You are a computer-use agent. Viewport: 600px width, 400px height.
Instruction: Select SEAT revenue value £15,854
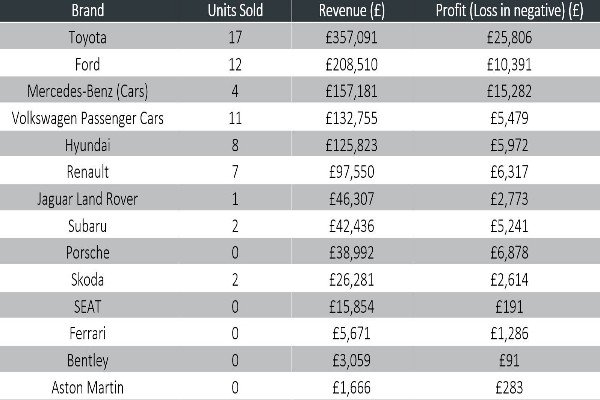[351, 307]
